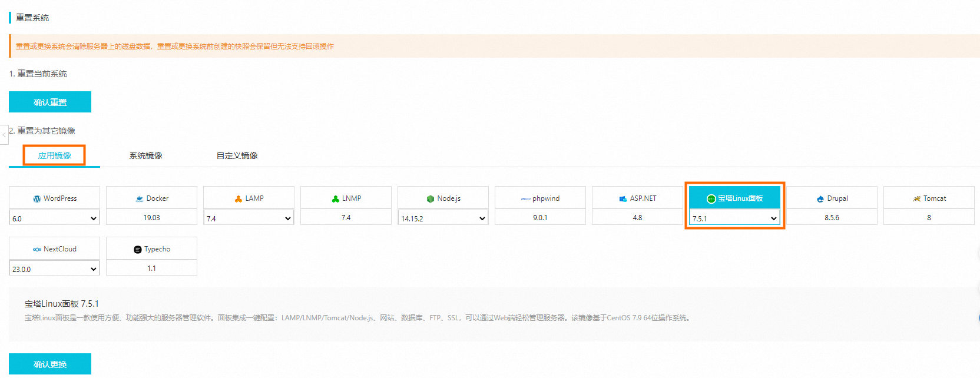
Task: Expand the NextCloud 23.0.0 version dropdown
Action: [x=54, y=269]
